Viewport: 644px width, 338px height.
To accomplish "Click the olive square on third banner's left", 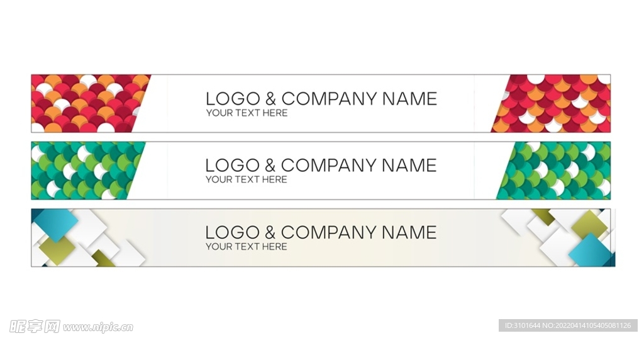I will pyautogui.click(x=57, y=250).
